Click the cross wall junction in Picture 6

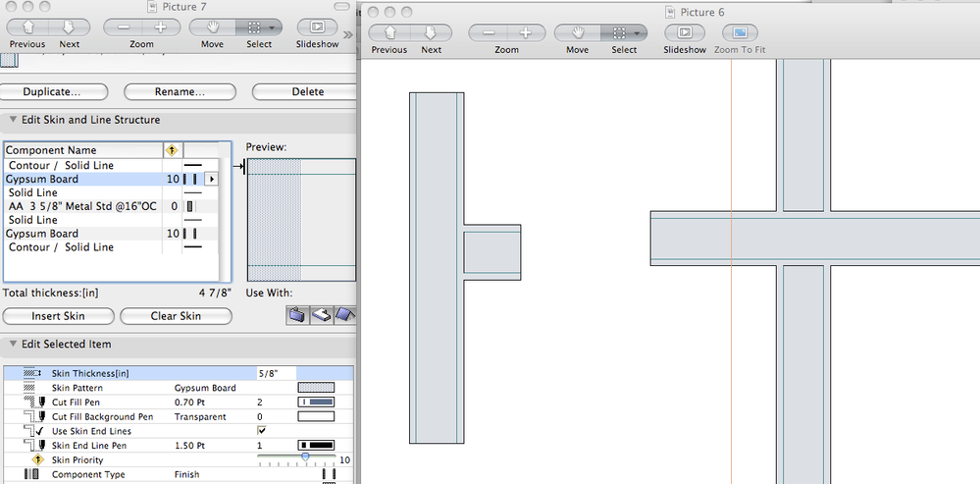[x=803, y=239]
